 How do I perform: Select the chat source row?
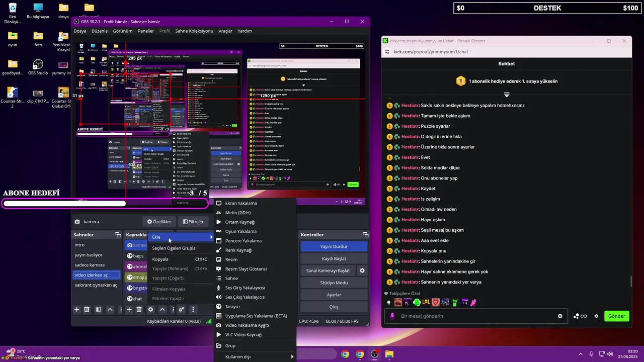(x=137, y=299)
